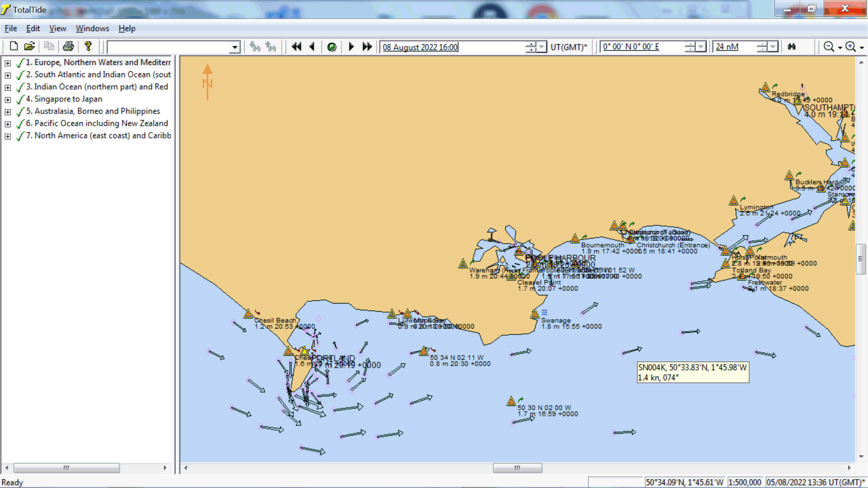This screenshot has height=488, width=868.
Task: Step forward one time interval
Action: point(351,47)
